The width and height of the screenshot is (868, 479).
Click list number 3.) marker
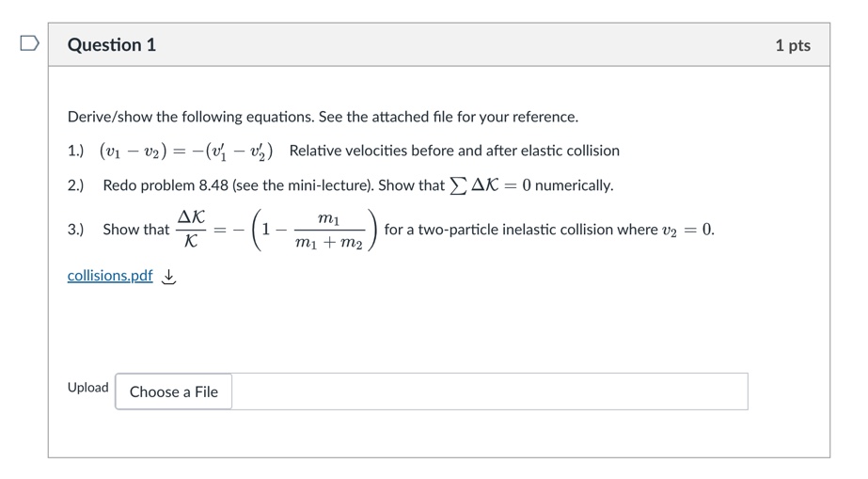click(x=76, y=230)
